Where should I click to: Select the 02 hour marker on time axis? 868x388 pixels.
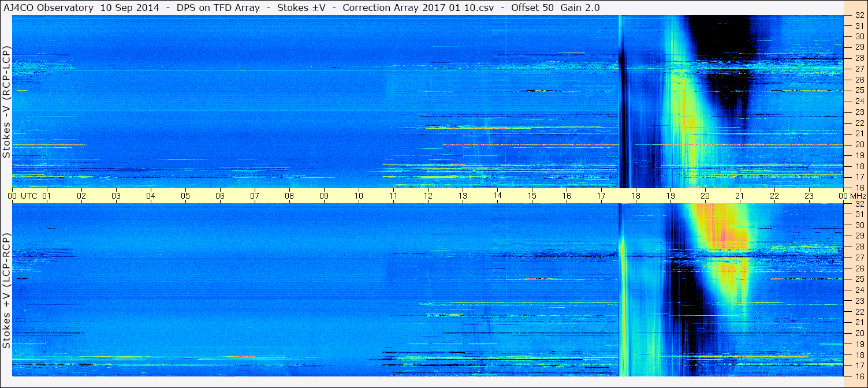click(81, 196)
